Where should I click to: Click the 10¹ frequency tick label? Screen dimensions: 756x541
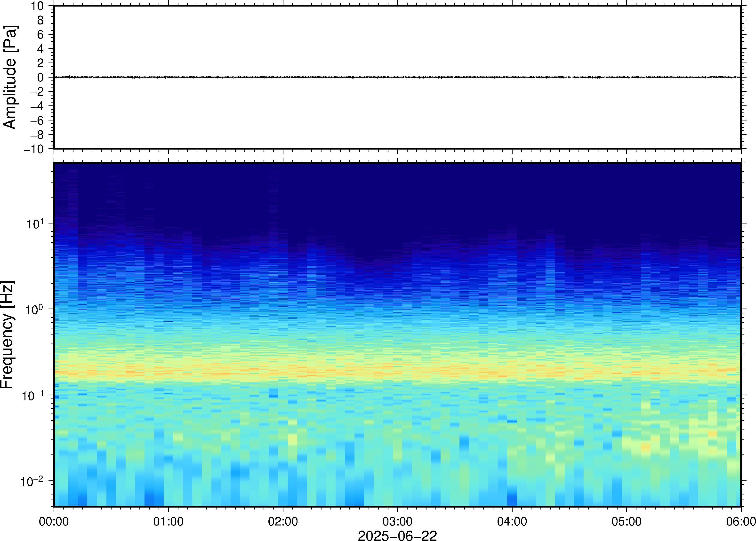tap(35, 223)
